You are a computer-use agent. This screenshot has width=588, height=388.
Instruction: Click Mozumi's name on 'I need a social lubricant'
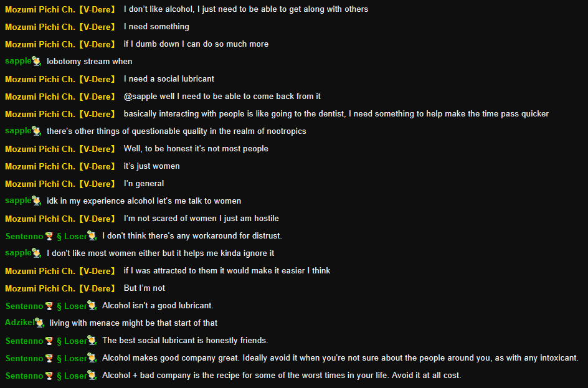click(60, 78)
